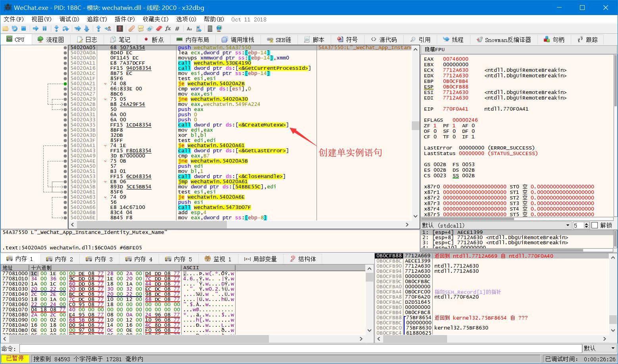Pause execution with the pause icon

pos(44,29)
